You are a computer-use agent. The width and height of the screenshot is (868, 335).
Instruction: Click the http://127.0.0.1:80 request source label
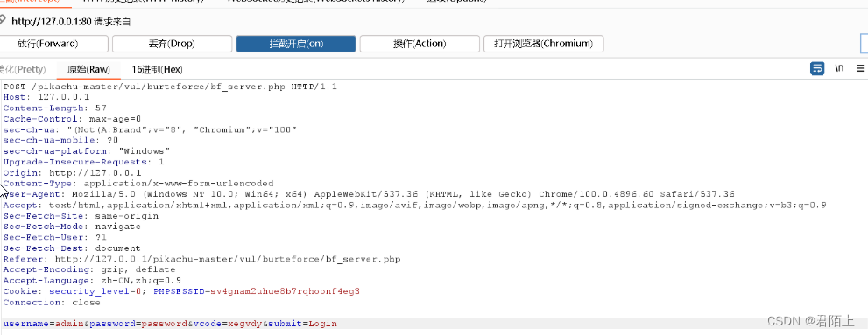(x=71, y=22)
